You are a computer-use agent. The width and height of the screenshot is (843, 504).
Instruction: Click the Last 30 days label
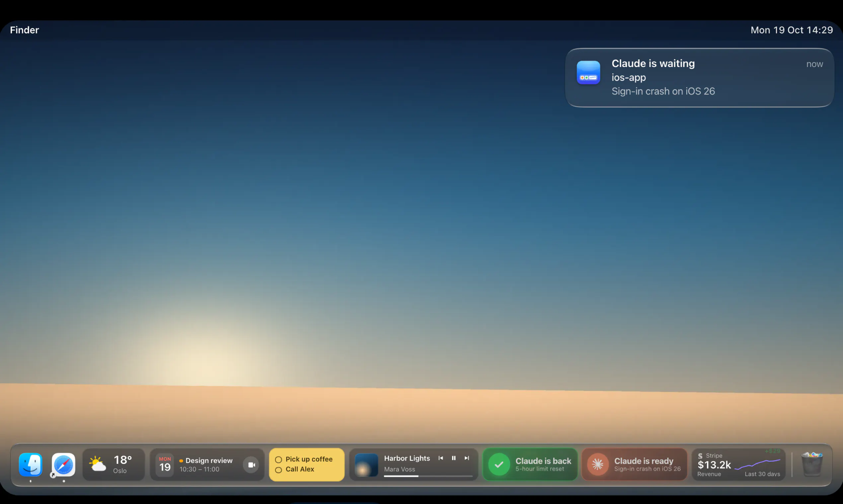coord(762,474)
